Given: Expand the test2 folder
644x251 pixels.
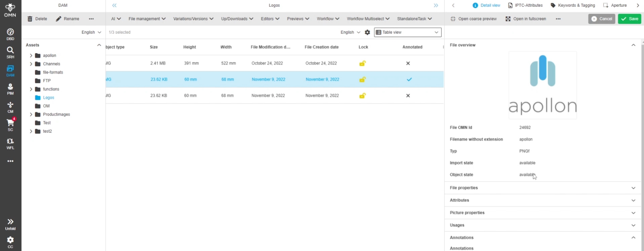Looking at the screenshot, I should pos(31,131).
